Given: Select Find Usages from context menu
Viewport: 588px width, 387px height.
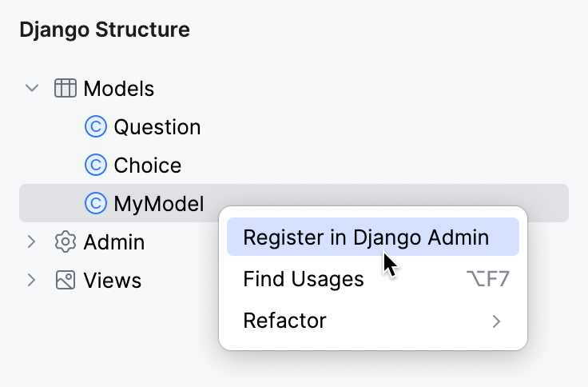Looking at the screenshot, I should (304, 279).
